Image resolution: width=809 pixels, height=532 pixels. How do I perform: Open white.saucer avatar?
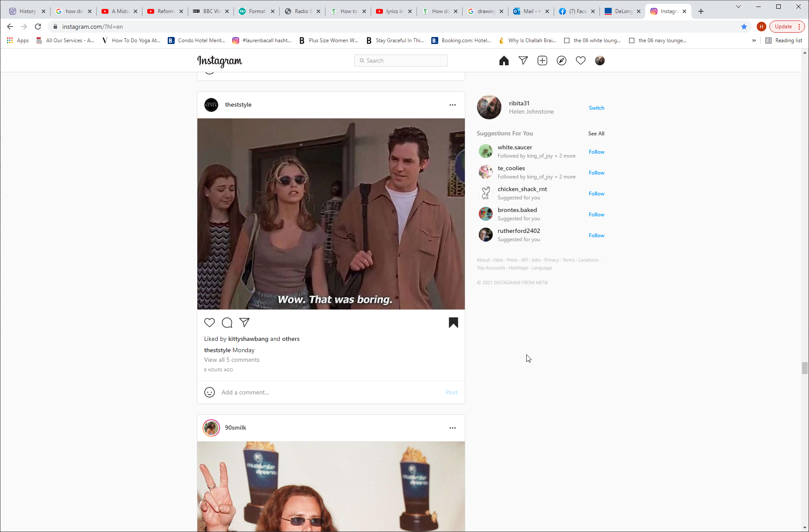(x=485, y=152)
